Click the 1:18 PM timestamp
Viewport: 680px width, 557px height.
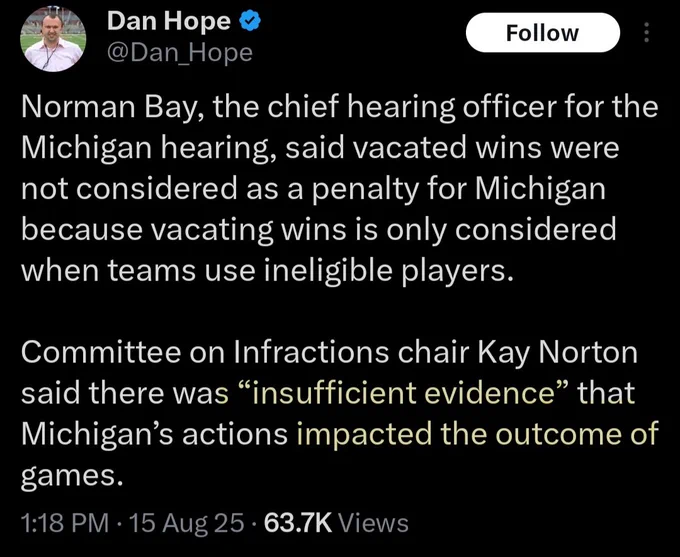pos(65,523)
